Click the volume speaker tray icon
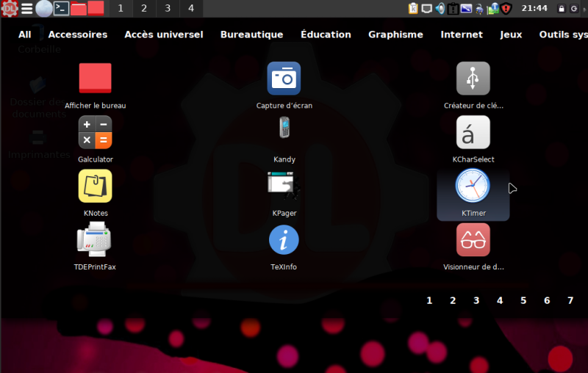The height and width of the screenshot is (373, 588). coord(440,9)
